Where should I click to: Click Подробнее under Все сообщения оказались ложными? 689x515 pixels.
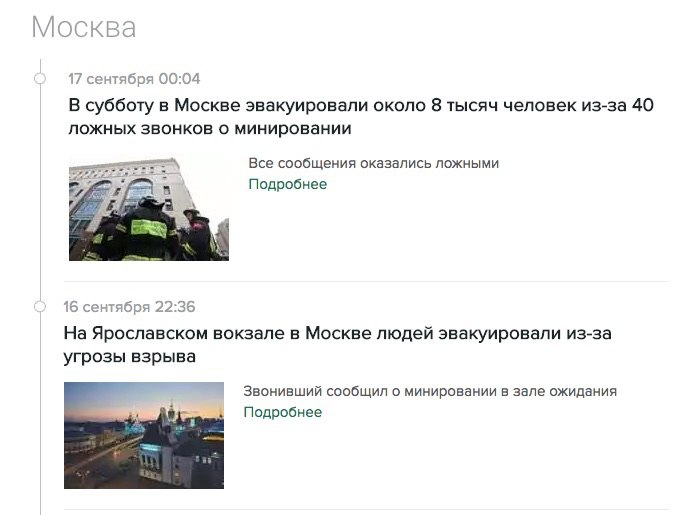(287, 184)
